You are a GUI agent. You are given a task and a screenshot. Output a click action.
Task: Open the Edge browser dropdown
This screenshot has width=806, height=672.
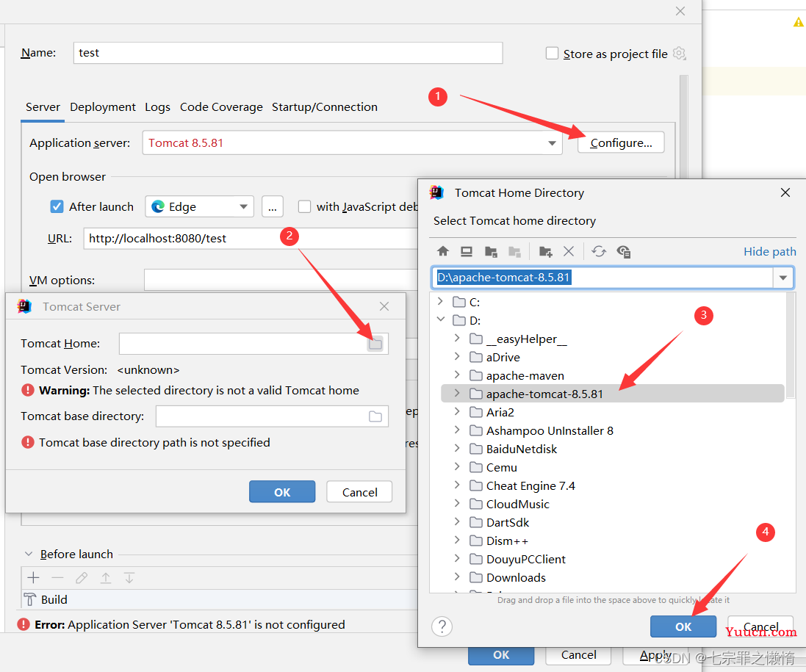pos(244,206)
